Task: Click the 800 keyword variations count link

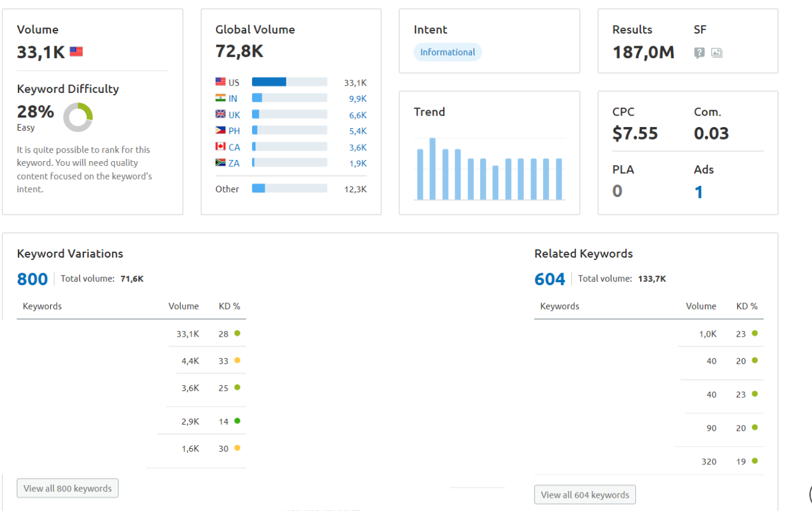Action: [32, 279]
